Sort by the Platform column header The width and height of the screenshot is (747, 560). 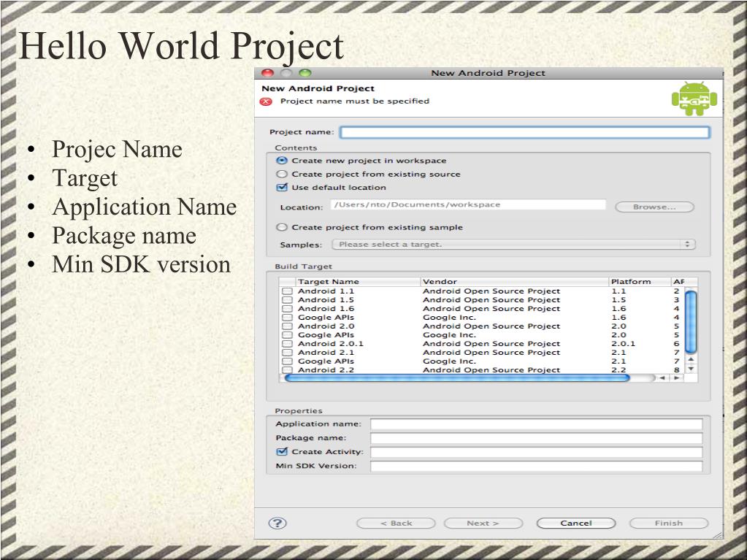[x=640, y=281]
